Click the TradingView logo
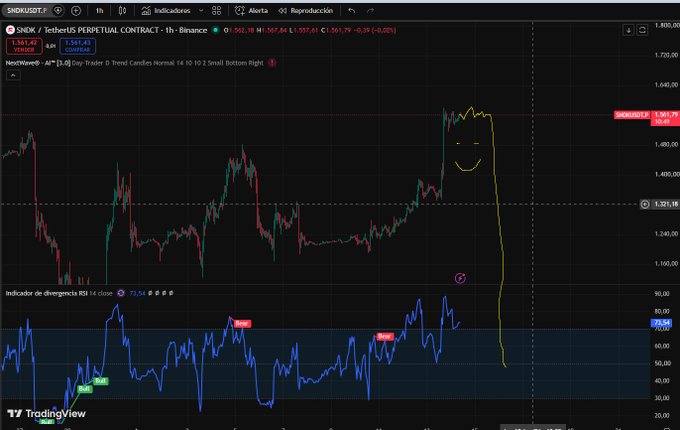Screen dimensions: 680x430 (x=46, y=414)
